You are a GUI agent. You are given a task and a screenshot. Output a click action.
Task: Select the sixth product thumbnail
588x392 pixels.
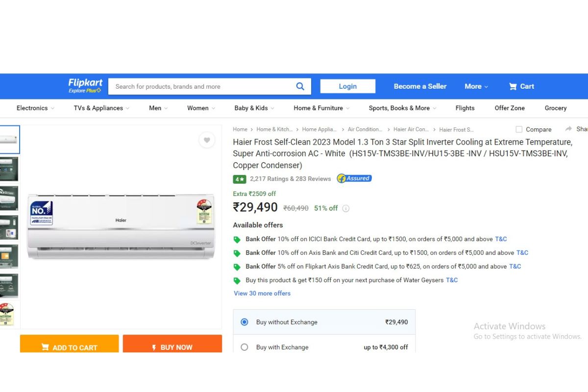[x=9, y=286]
